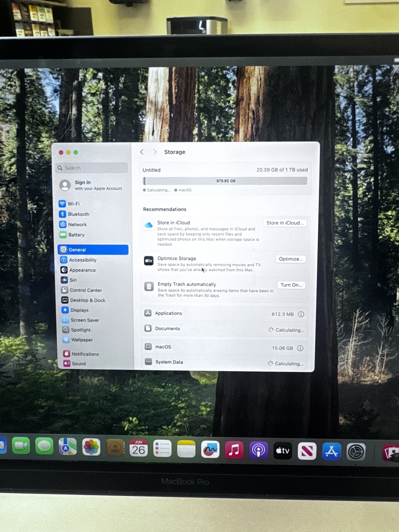Screen dimensions: 399x532
Task: Launch News from the Dock
Action: click(307, 451)
